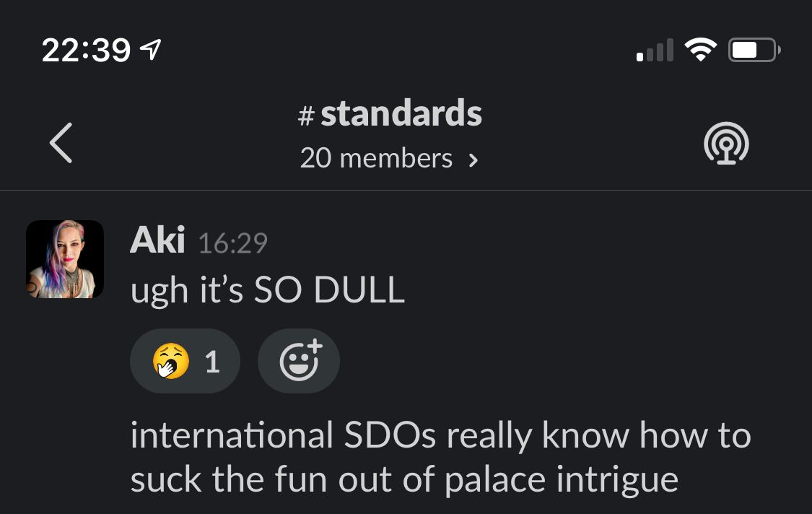Tap the Wi-Fi status icon
The image size is (812, 514).
pos(700,51)
